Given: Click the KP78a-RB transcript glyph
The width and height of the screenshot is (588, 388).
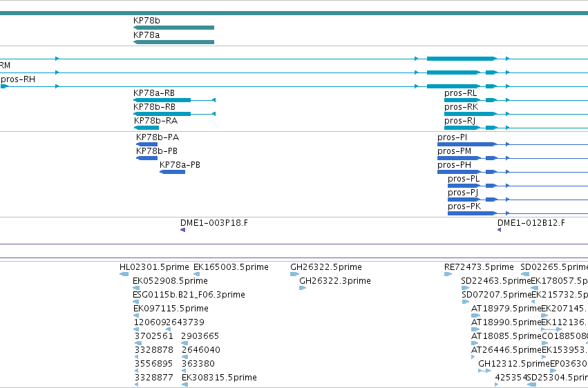Looking at the screenshot, I should [174, 100].
